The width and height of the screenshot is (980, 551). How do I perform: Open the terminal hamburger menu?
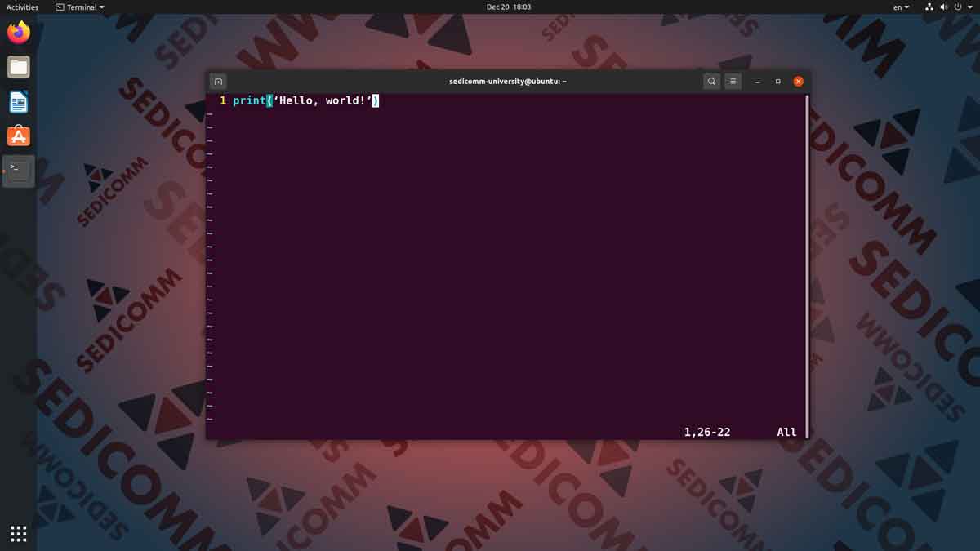click(x=733, y=81)
